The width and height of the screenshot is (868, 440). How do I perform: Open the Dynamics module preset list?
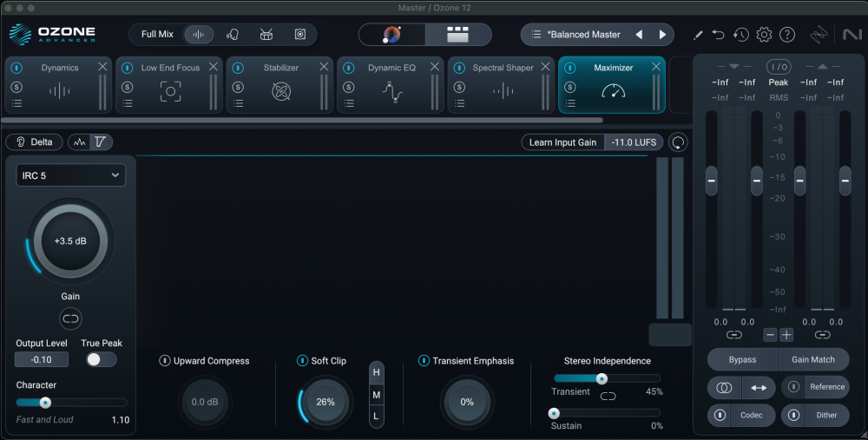(x=16, y=103)
